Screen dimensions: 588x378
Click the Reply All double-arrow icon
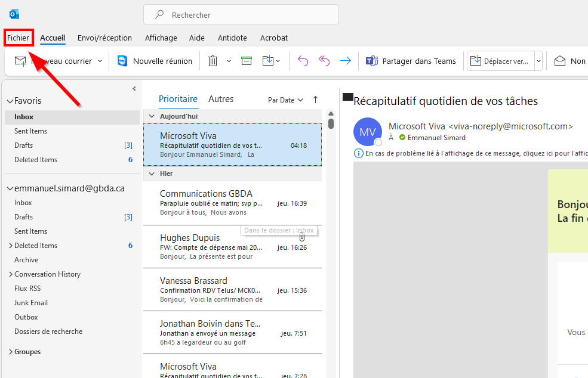(324, 61)
